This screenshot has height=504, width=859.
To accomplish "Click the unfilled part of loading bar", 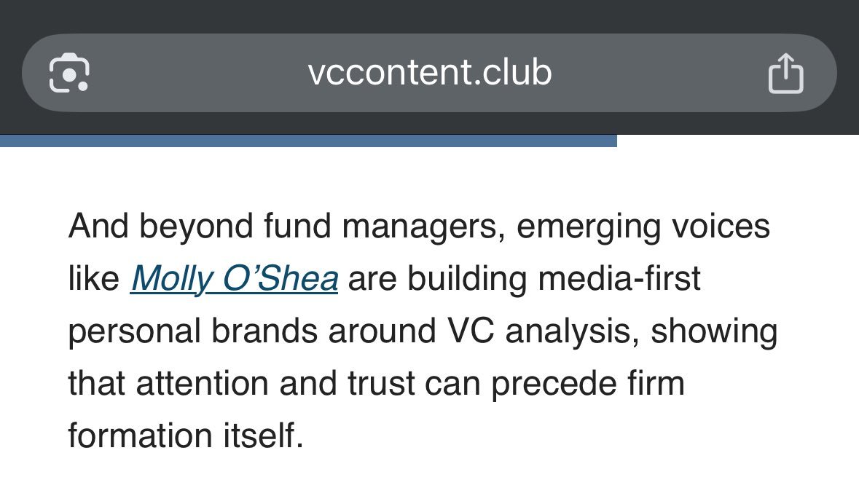I will click(x=738, y=141).
